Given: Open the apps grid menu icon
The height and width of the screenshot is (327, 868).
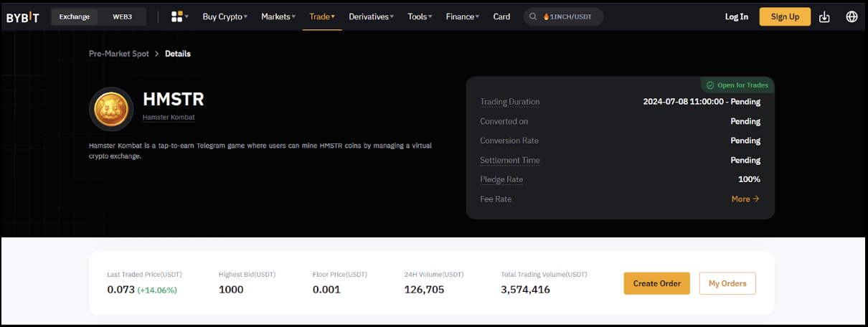Looking at the screenshot, I should tap(178, 16).
